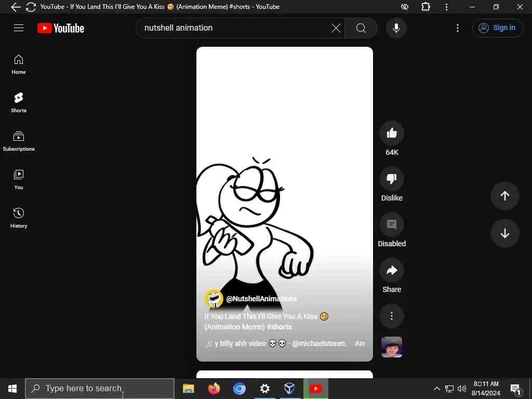
Task: Click the Sign in button
Action: pyautogui.click(x=497, y=28)
